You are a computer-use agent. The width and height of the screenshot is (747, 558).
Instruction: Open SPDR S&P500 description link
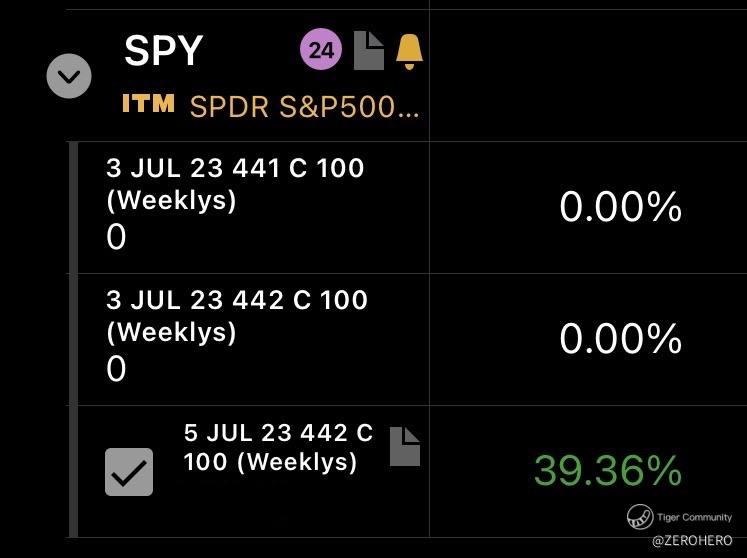pyautogui.click(x=304, y=106)
